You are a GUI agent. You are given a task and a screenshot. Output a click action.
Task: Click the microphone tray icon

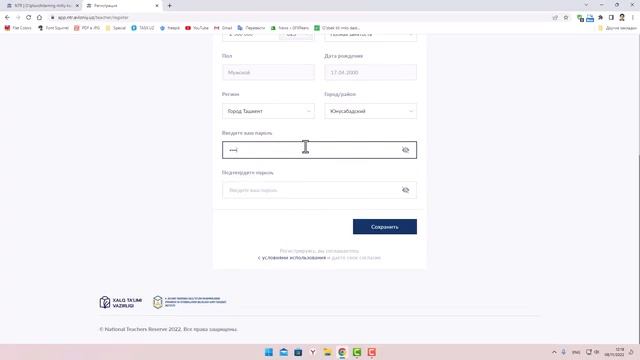(x=564, y=352)
